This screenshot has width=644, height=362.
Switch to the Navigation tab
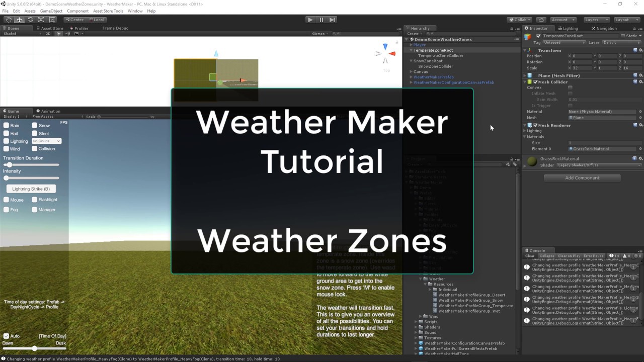point(604,29)
